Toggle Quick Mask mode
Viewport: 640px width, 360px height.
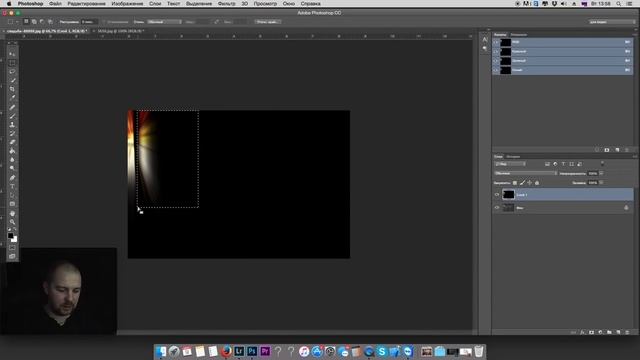click(x=12, y=248)
